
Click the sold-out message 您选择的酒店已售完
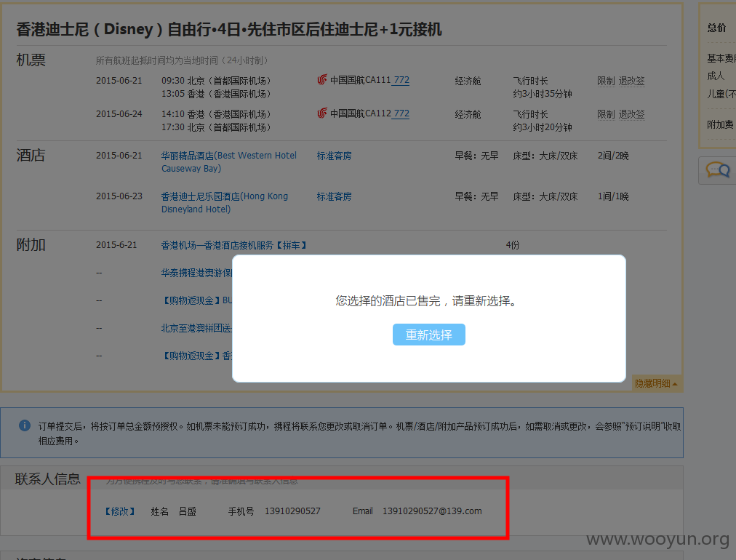[x=388, y=301]
